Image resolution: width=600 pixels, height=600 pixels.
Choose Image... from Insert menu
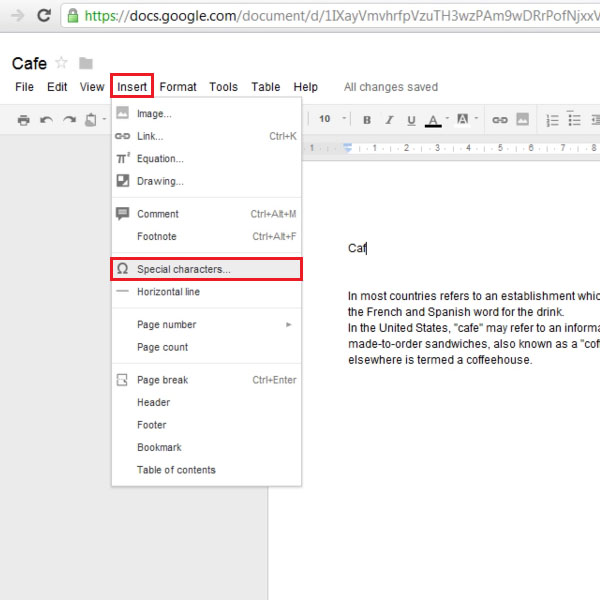(207, 114)
